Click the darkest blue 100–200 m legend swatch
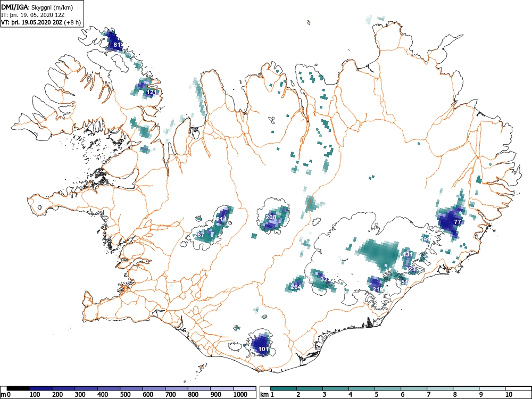 click(x=41, y=388)
